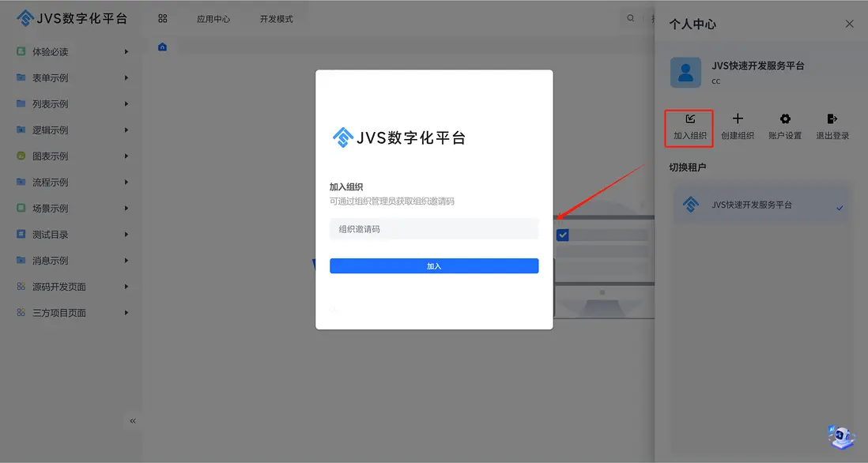Open the 开发模式 tab
This screenshot has width=868, height=463.
(275, 17)
